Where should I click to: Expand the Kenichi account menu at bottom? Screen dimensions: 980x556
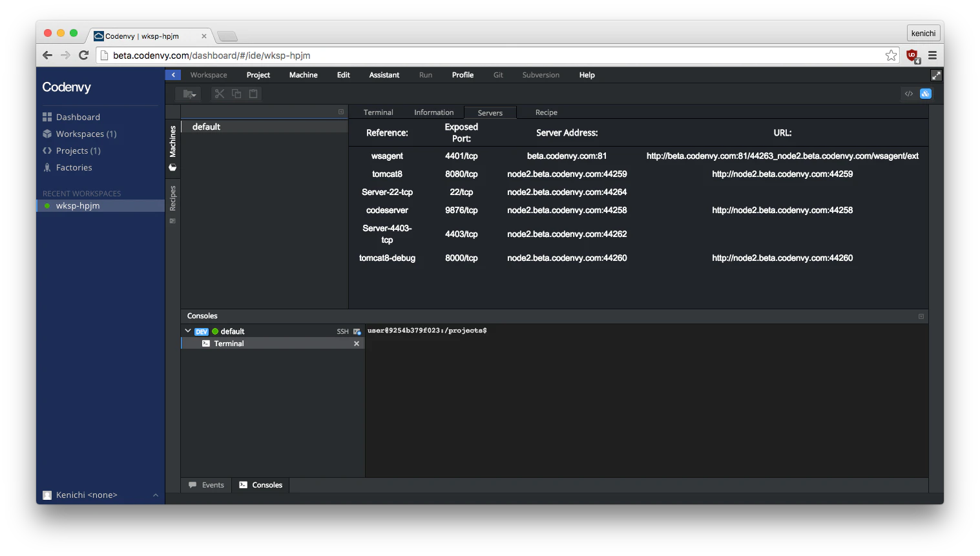click(155, 495)
